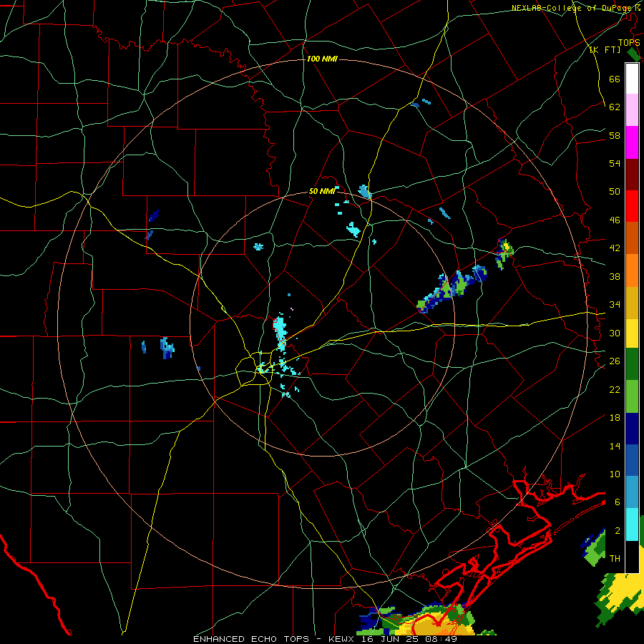644x644 pixels.
Task: Select the '22' height label
Action: pos(615,389)
